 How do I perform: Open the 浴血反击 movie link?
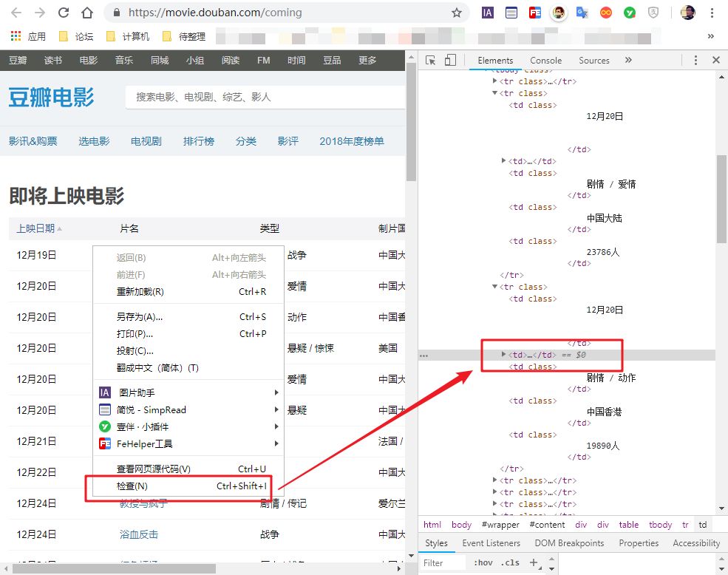[x=139, y=534]
